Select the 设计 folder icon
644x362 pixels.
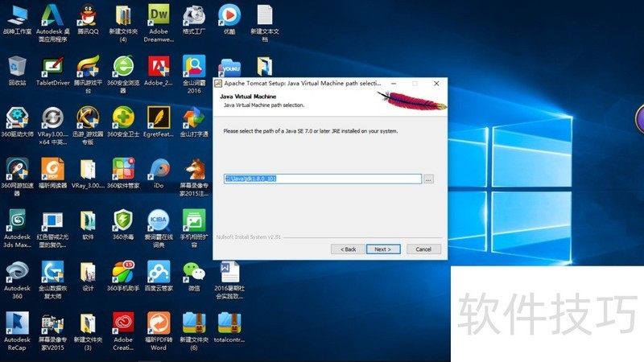tap(88, 272)
